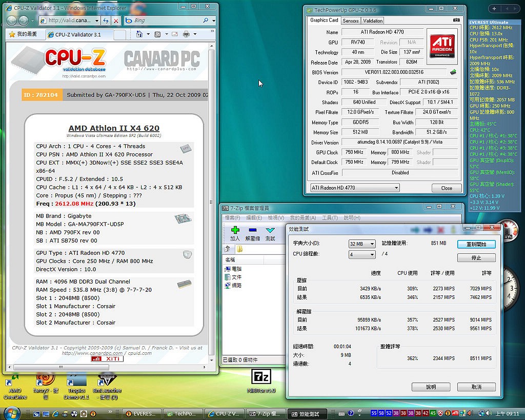Click the Bing search box
The height and width of the screenshot is (420, 525).
tap(167, 21)
